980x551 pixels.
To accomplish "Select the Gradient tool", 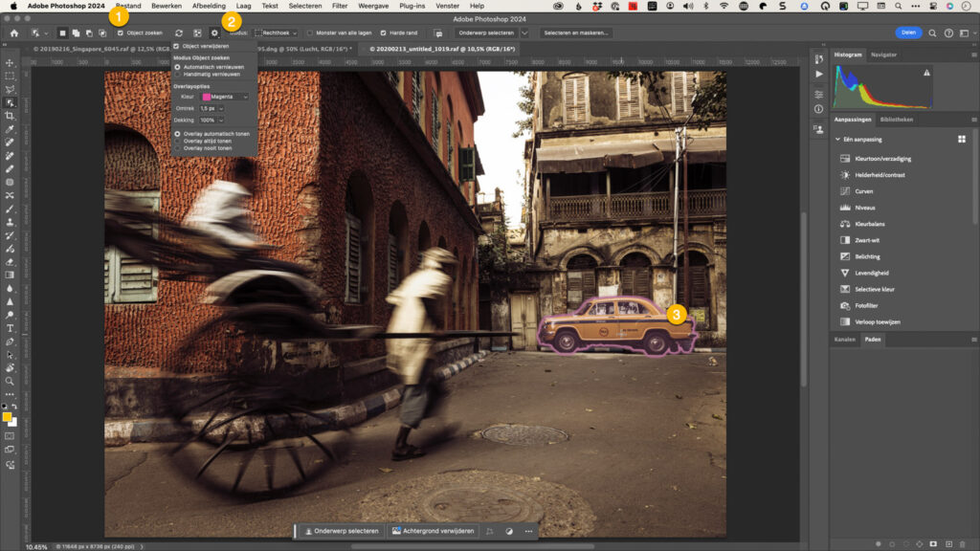I will pyautogui.click(x=10, y=275).
